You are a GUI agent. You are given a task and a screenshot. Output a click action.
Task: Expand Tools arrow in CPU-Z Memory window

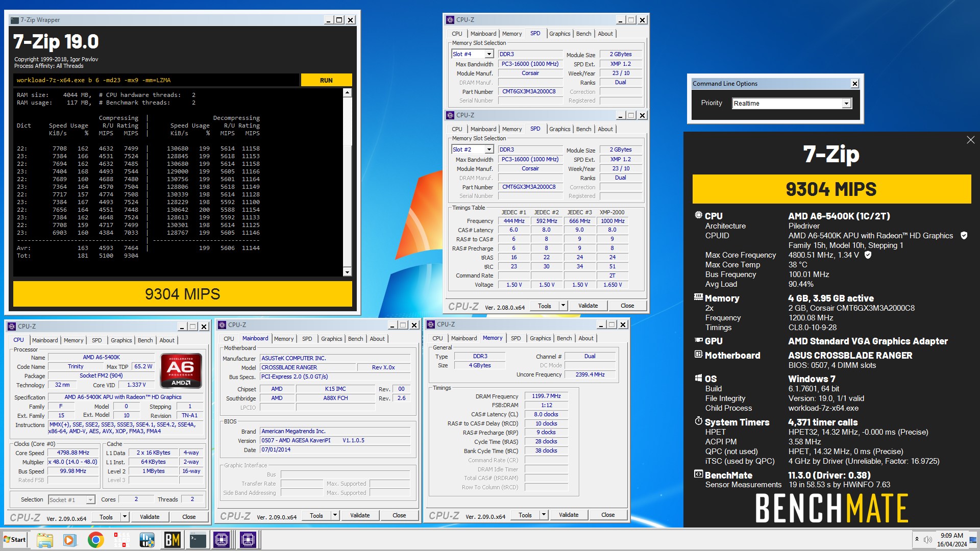(x=544, y=515)
